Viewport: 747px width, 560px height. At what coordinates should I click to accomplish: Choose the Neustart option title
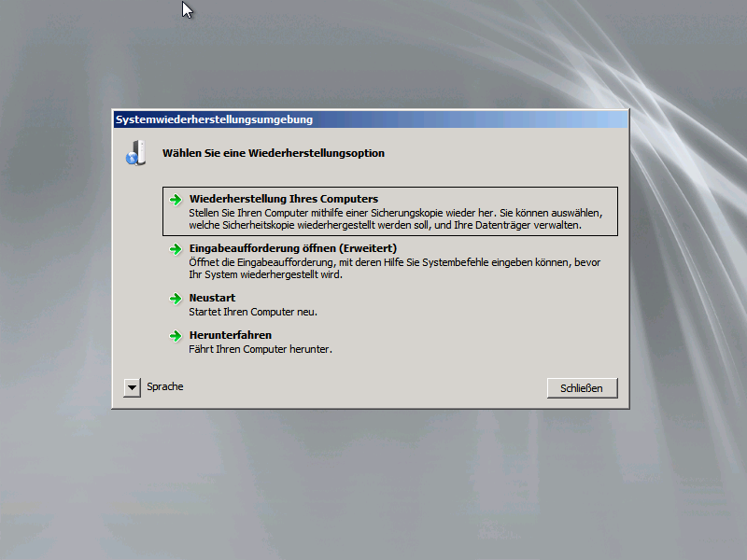point(212,298)
